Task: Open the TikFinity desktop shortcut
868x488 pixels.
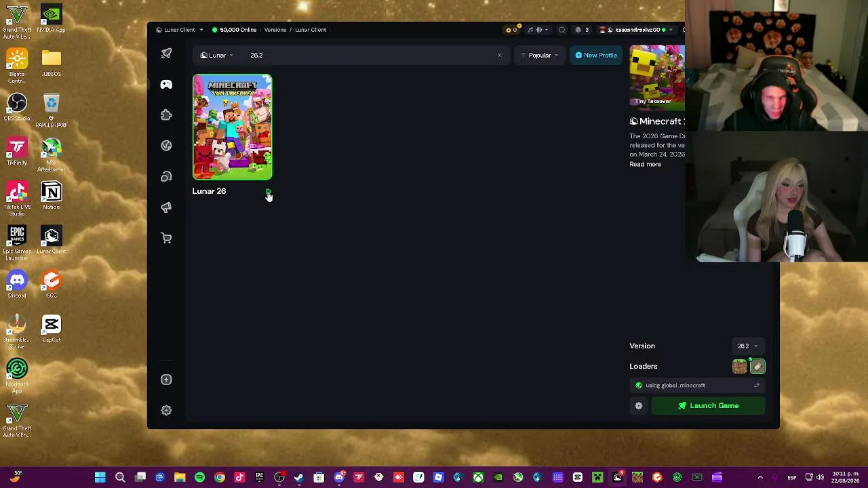Action: point(17,151)
